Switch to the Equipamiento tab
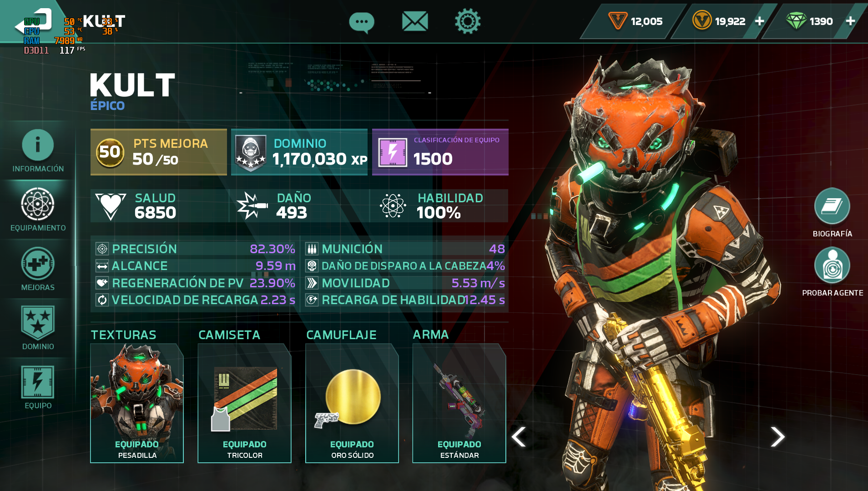Screen dimensions: 868x491 point(38,210)
